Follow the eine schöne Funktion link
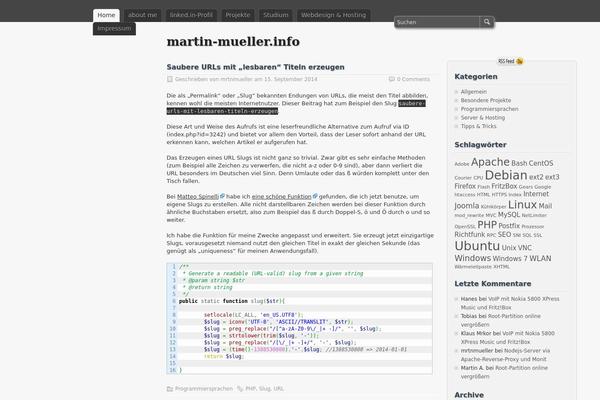Image resolution: width=600 pixels, height=400 pixels. click(x=282, y=196)
